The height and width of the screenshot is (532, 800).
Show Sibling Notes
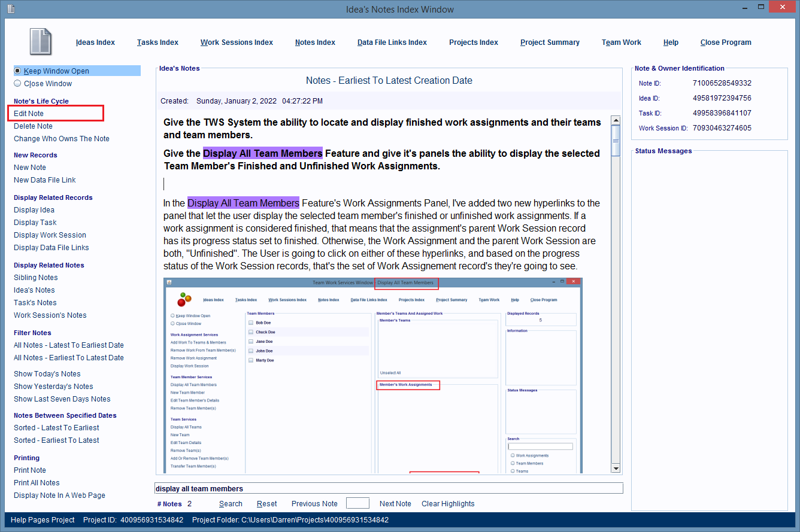tap(36, 278)
